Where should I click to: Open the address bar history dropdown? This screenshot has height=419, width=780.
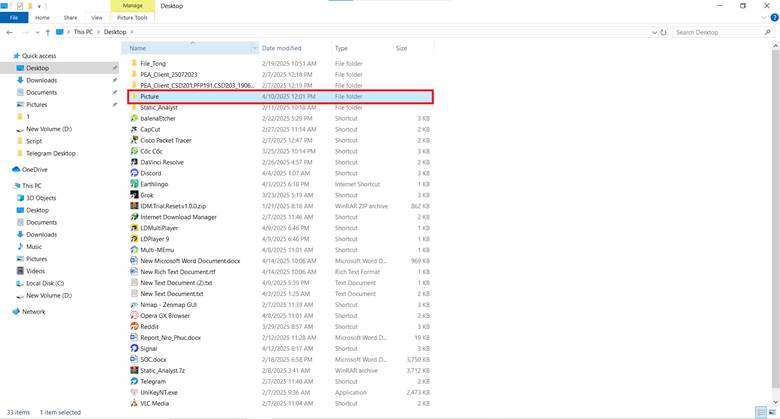654,32
